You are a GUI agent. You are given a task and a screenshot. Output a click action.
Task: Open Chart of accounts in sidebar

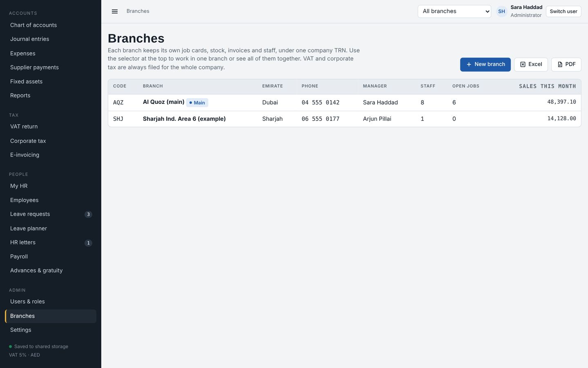click(x=51, y=25)
